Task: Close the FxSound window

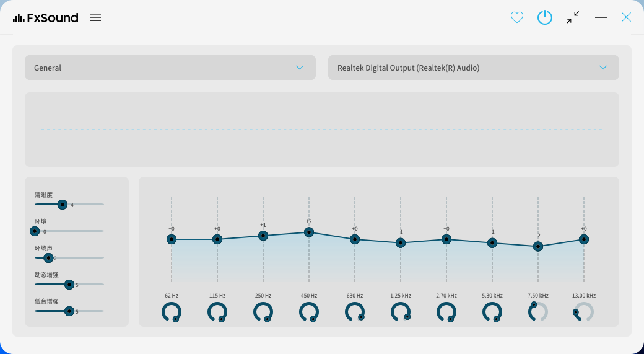Action: tap(626, 17)
